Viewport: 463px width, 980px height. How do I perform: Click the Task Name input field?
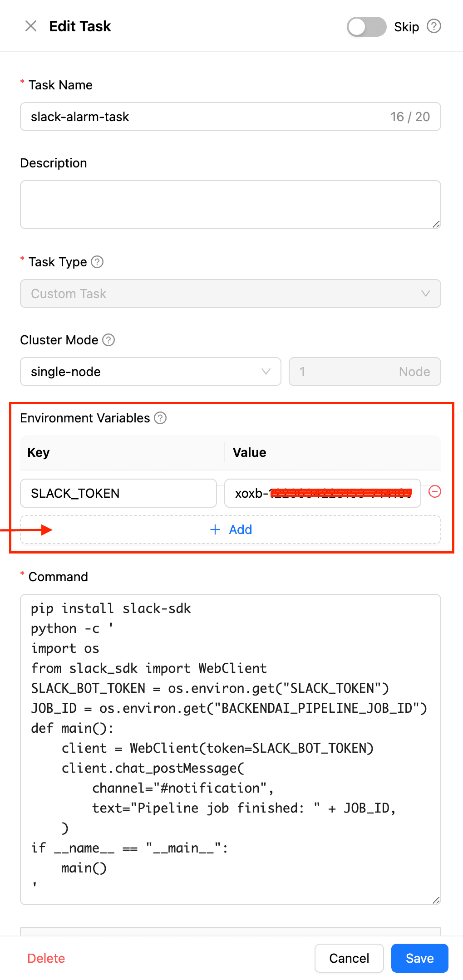(231, 117)
